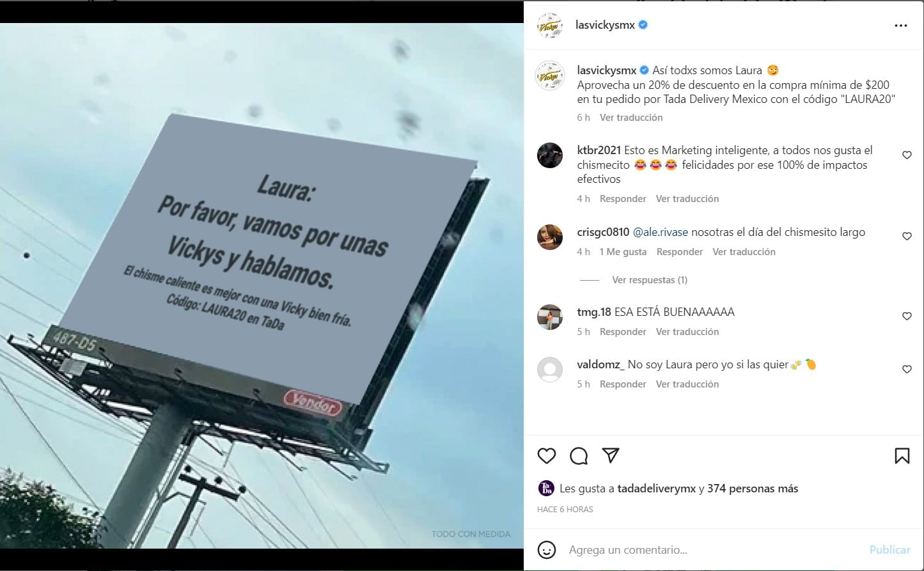Click the Publicar button
The image size is (924, 571).
(x=889, y=550)
